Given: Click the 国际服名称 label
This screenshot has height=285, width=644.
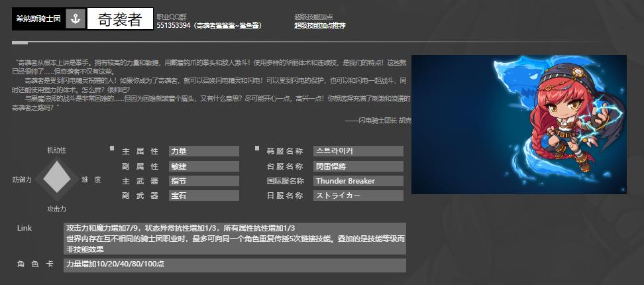Looking at the screenshot, I should (285, 181).
